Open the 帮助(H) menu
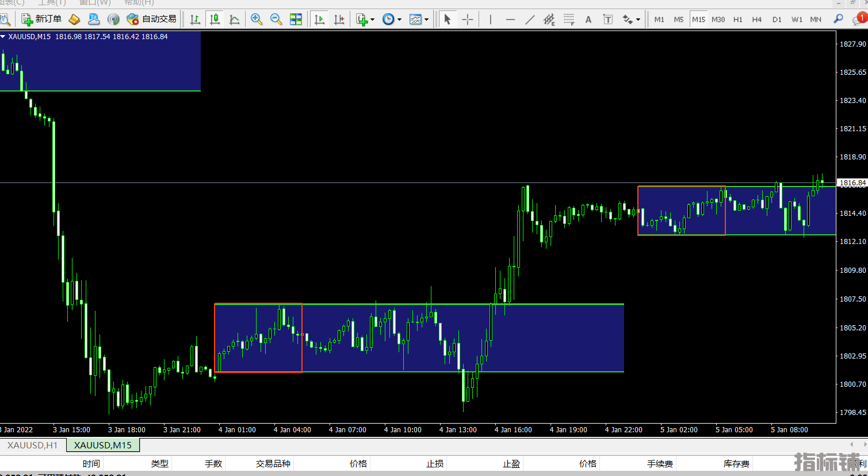 pos(139,2)
